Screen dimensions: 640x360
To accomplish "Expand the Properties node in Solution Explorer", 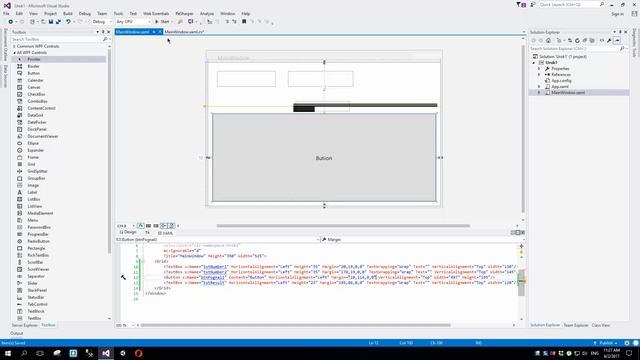I will pos(539,69).
